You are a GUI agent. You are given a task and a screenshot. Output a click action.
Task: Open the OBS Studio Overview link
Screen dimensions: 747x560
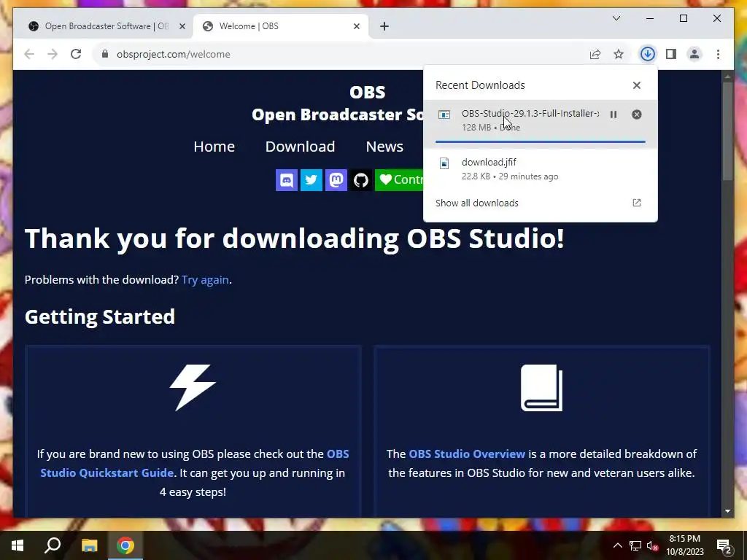[x=467, y=454]
